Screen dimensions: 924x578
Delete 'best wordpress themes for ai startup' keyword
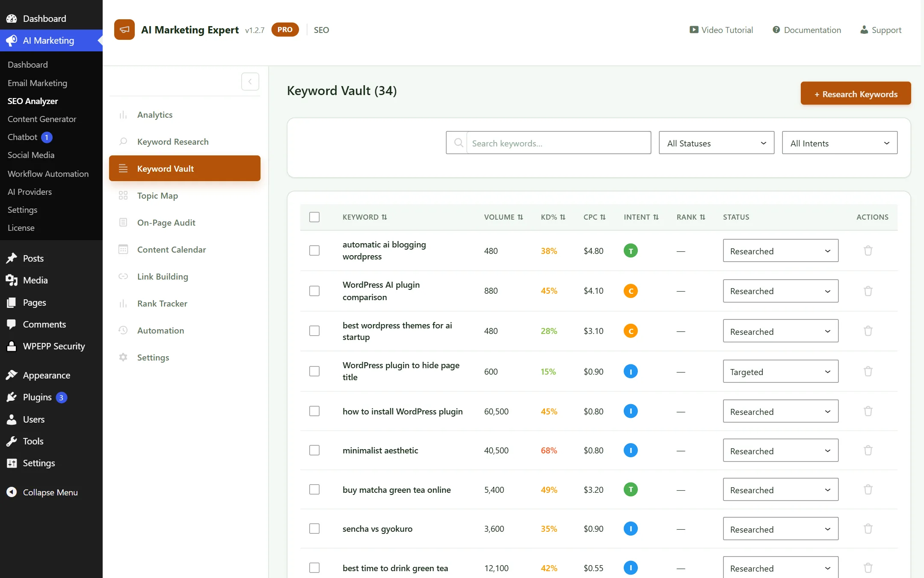pos(868,331)
